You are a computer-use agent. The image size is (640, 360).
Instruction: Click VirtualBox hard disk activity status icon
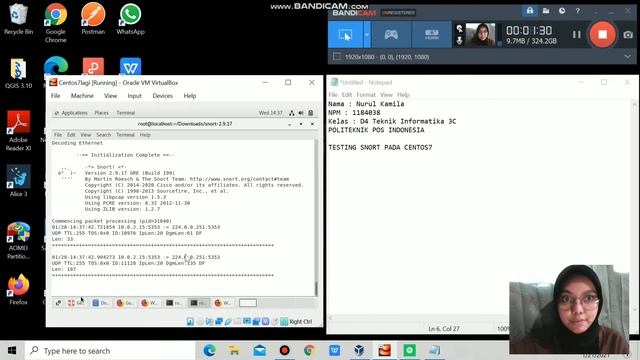click(190, 322)
